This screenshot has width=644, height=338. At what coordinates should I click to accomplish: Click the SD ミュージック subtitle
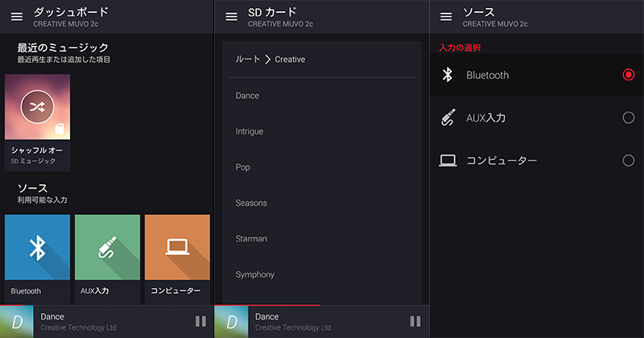33,161
